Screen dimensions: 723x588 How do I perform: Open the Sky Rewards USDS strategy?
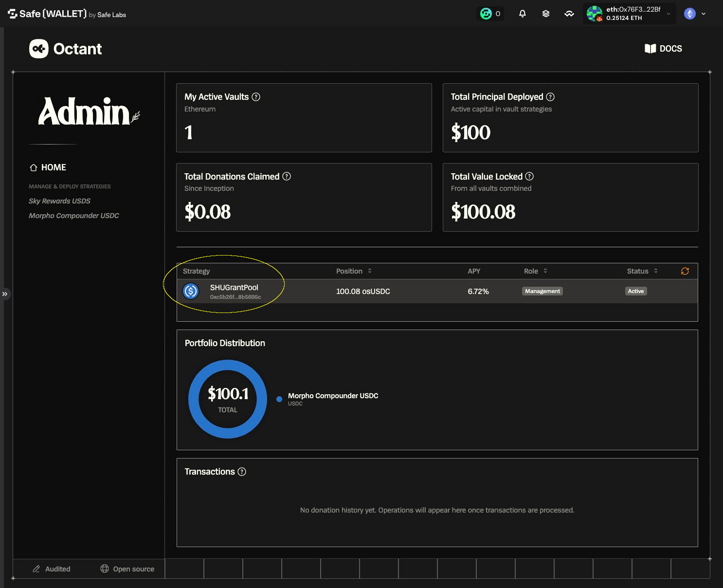pyautogui.click(x=59, y=201)
